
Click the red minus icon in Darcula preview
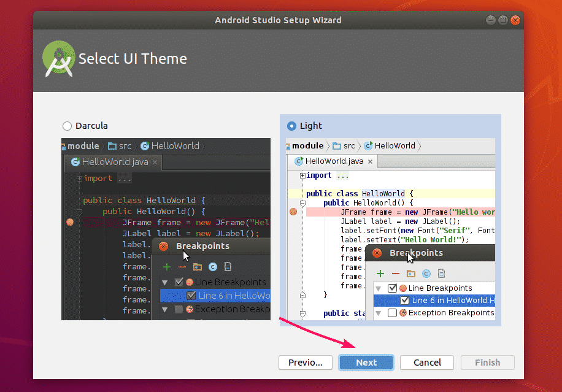182,267
